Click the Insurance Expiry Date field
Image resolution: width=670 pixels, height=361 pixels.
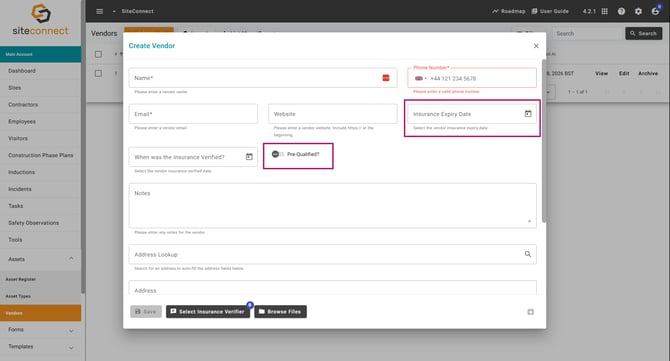pyautogui.click(x=472, y=114)
